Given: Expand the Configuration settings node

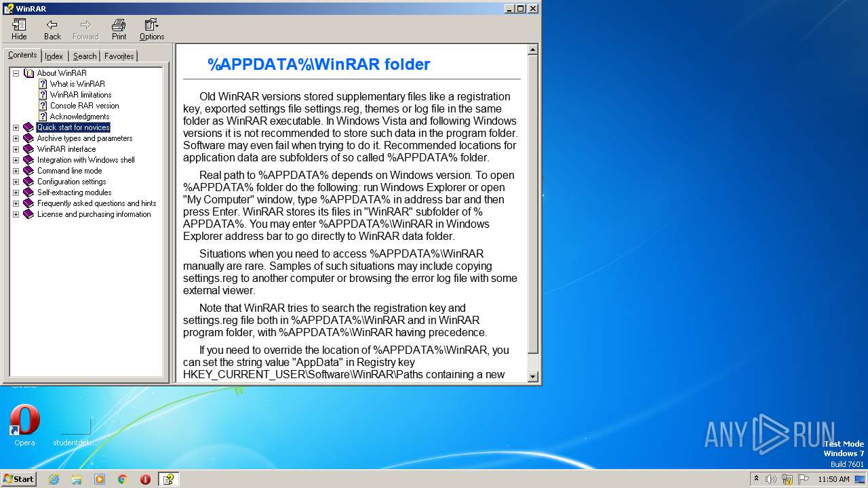Looking at the screenshot, I should point(16,182).
